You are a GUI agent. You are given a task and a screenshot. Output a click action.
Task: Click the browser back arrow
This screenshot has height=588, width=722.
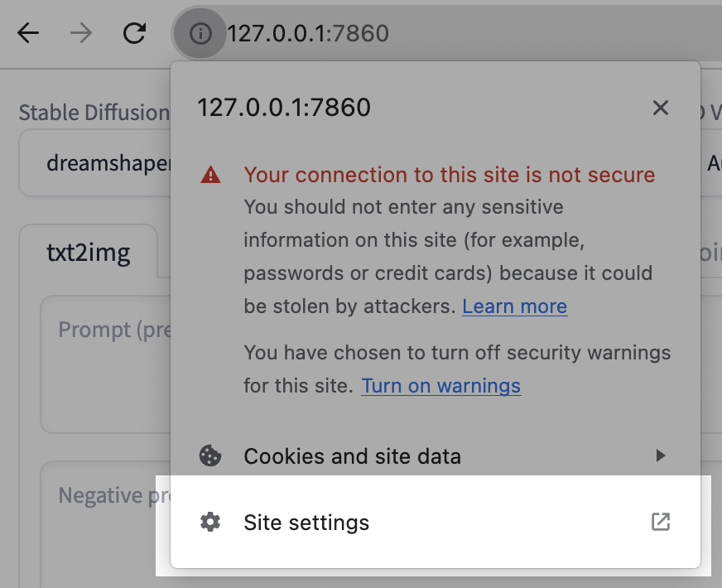point(28,33)
